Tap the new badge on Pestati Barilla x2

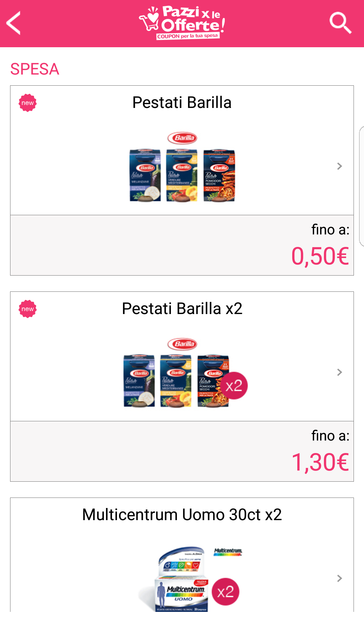28,309
